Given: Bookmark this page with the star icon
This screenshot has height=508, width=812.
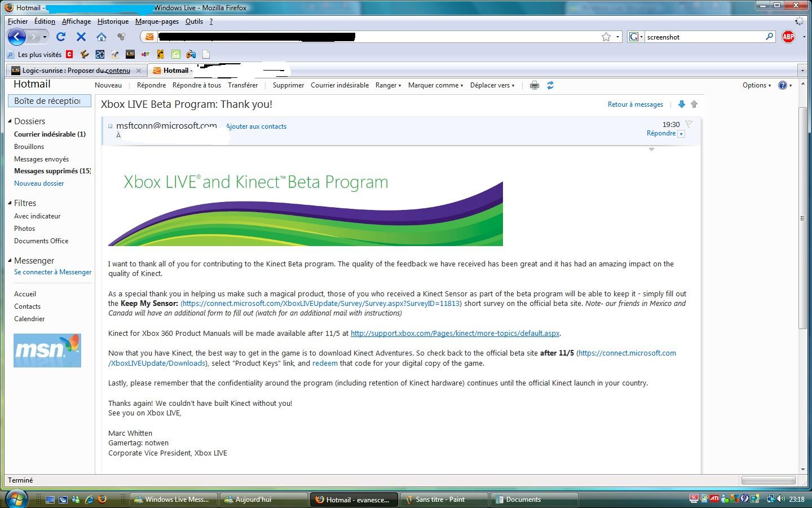Looking at the screenshot, I should pos(606,37).
